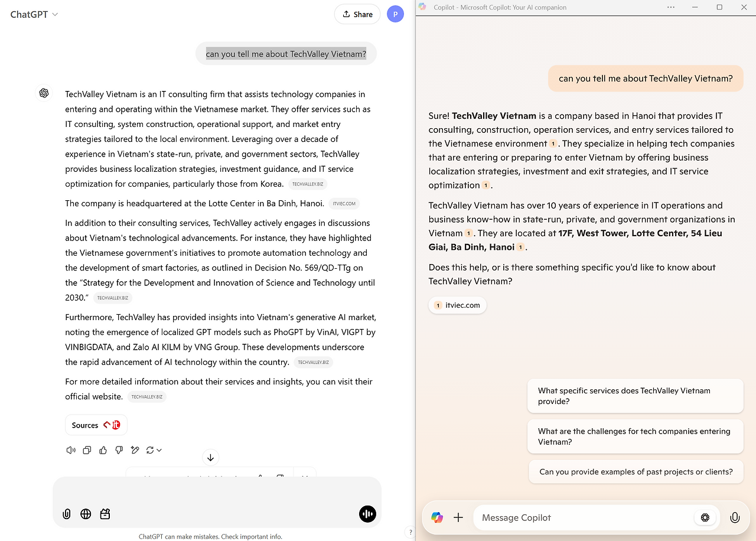Enable web search via the globe icon
The width and height of the screenshot is (756, 541).
pyautogui.click(x=86, y=514)
